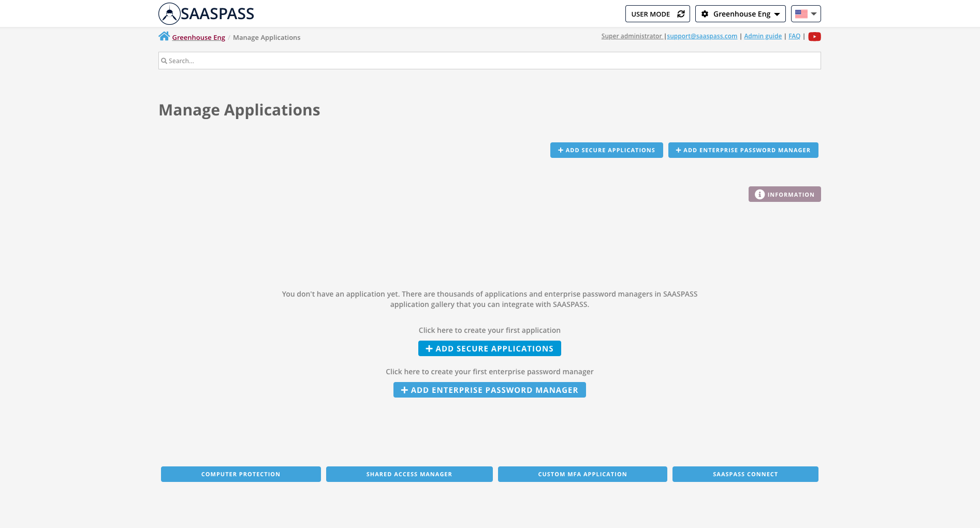This screenshot has height=528, width=980.
Task: Open Custom MFA Application
Action: 582,474
